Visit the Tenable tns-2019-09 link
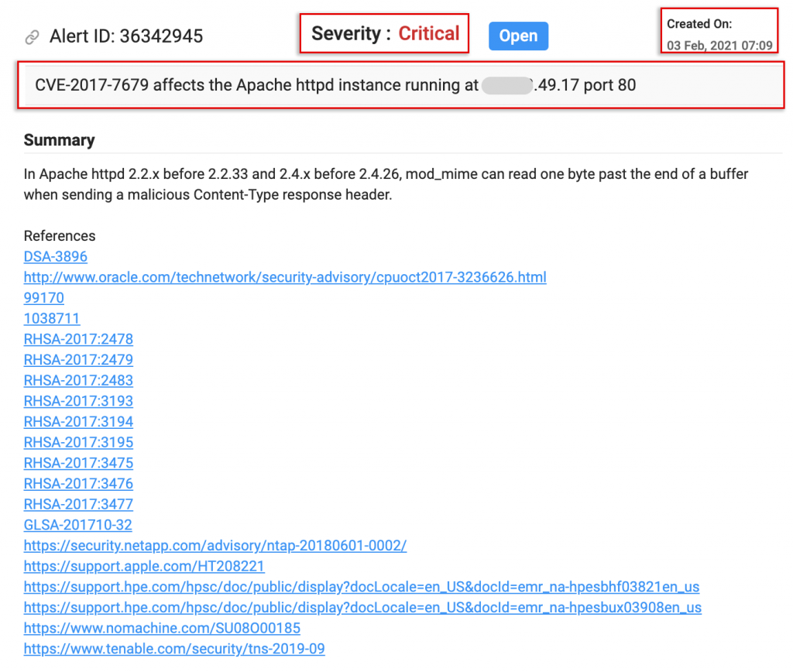Image resolution: width=793 pixels, height=672 pixels. point(174,650)
